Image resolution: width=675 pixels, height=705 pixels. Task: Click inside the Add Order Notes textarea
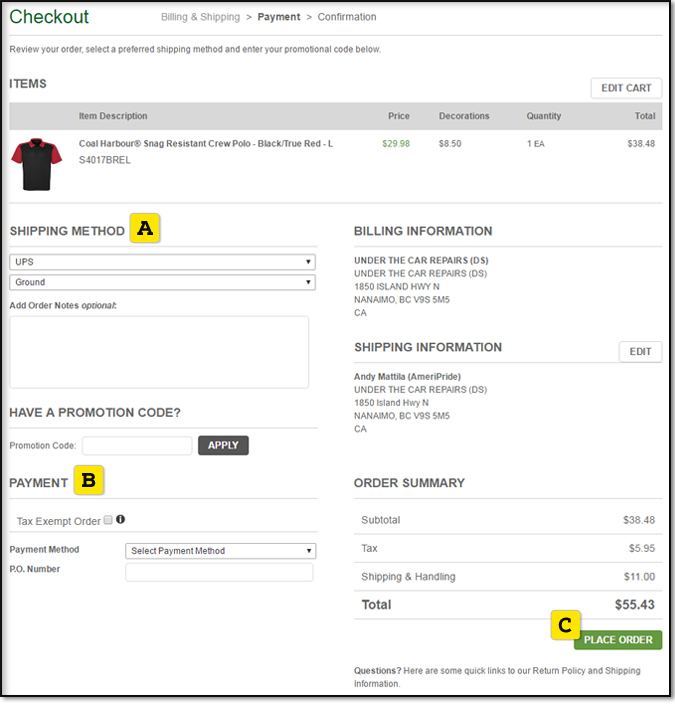[159, 351]
